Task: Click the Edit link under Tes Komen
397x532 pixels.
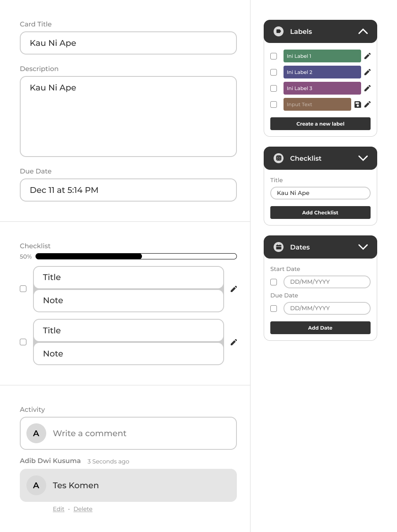Action: pyautogui.click(x=59, y=509)
